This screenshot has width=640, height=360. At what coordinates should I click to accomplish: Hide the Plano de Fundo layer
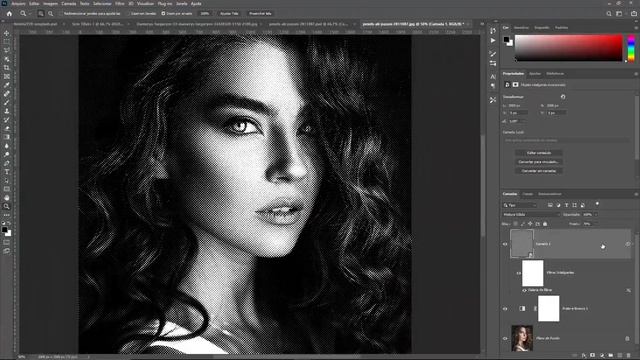tap(505, 338)
